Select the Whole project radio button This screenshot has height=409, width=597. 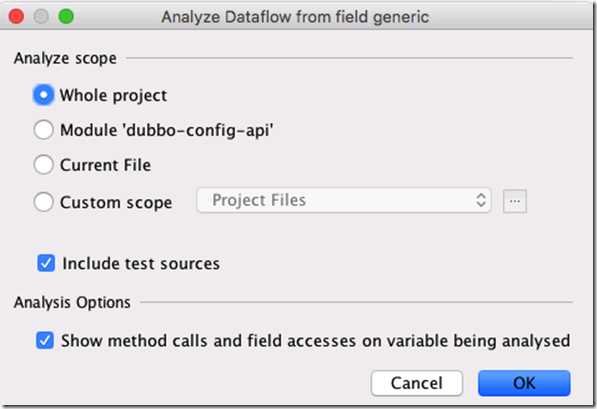pos(43,95)
